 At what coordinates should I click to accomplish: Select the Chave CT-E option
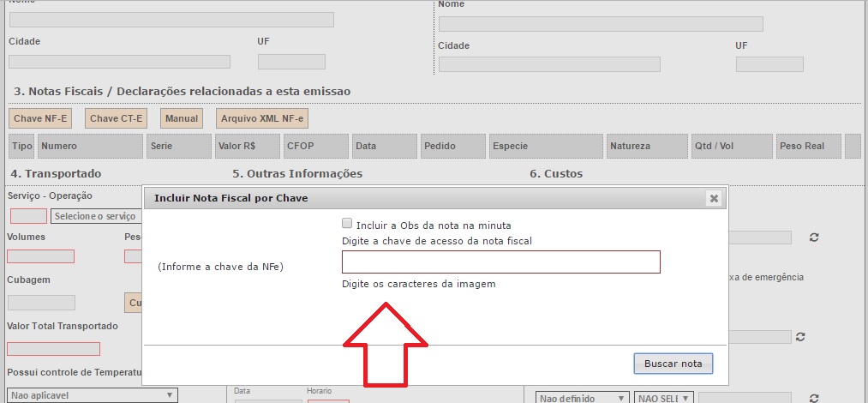pos(117,118)
